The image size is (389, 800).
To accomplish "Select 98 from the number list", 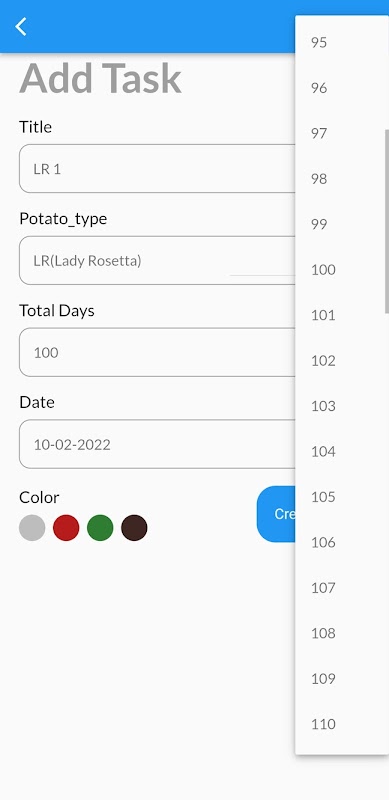I will tap(341, 179).
